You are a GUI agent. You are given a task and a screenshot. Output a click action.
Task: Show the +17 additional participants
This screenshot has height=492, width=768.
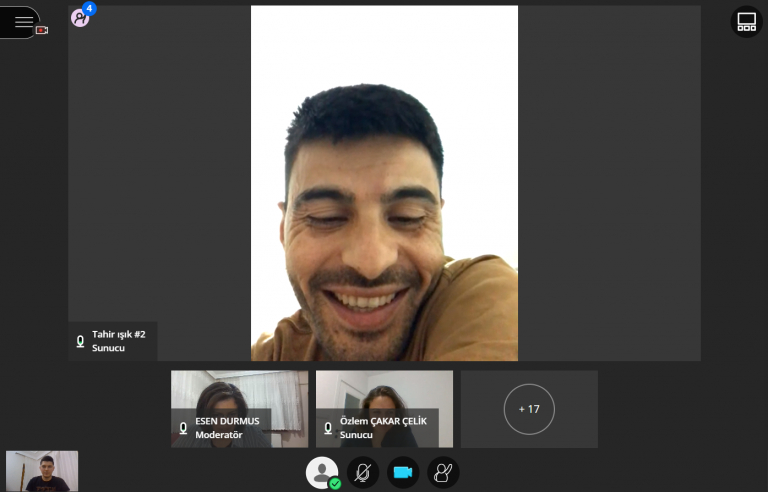click(529, 409)
